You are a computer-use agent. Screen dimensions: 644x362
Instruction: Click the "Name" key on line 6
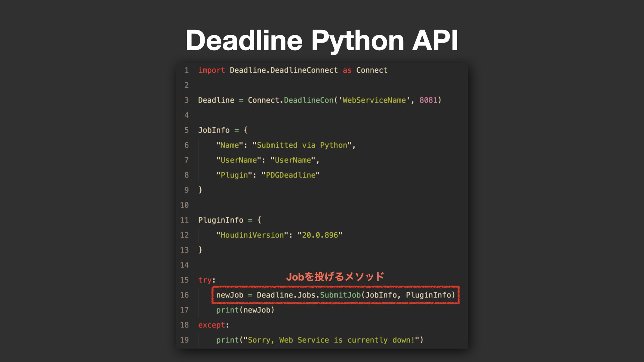click(229, 145)
